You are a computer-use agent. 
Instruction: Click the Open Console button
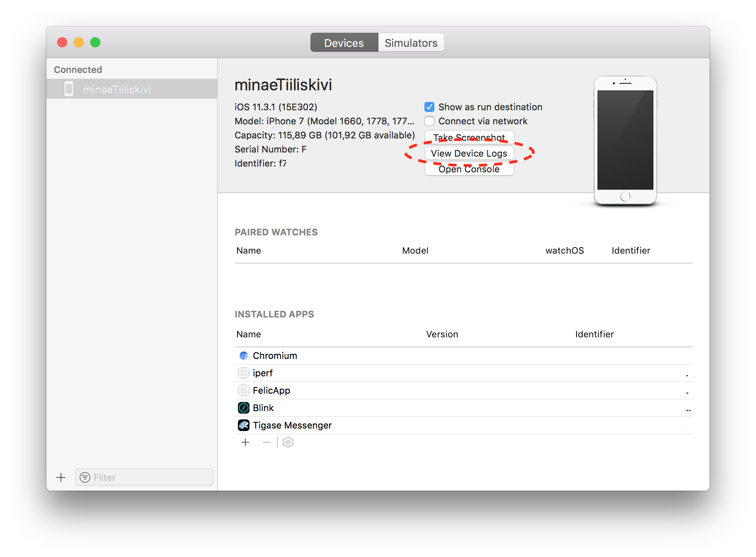point(469,169)
